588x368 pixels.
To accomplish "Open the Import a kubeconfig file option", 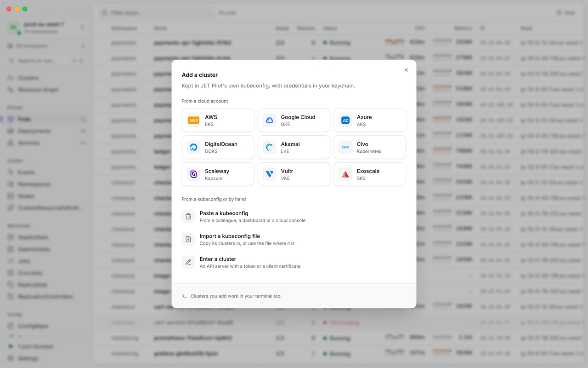I will tap(294, 239).
